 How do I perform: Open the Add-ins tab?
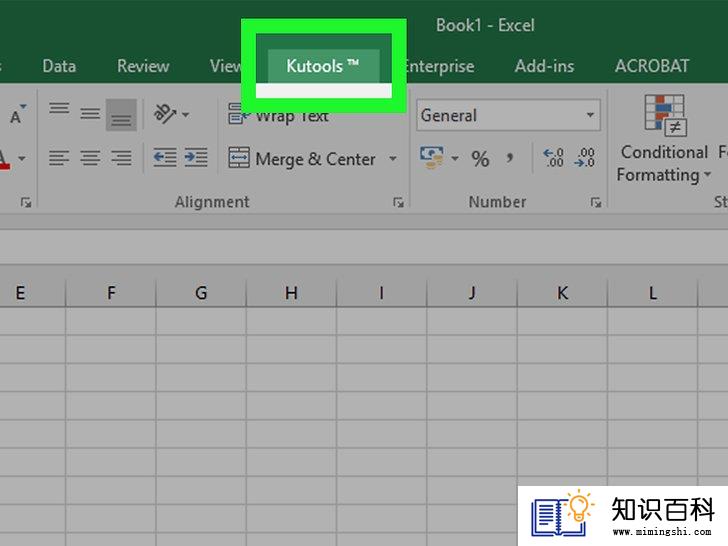544,66
